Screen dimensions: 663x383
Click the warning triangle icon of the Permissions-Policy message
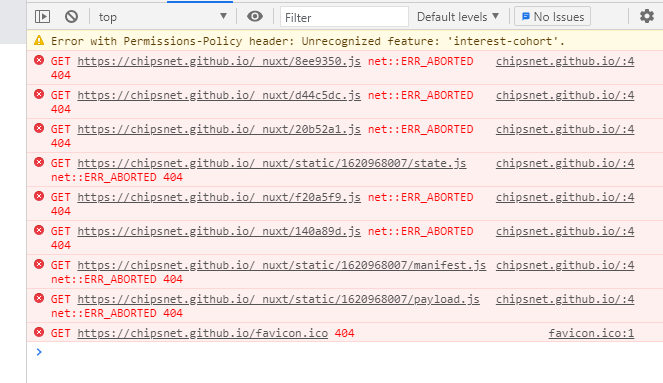click(39, 40)
